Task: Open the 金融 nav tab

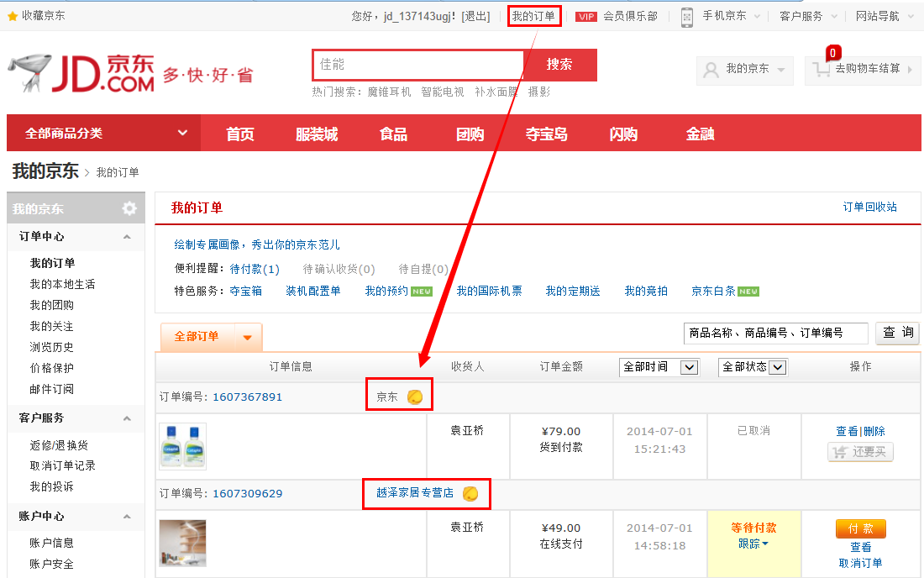Action: [700, 134]
